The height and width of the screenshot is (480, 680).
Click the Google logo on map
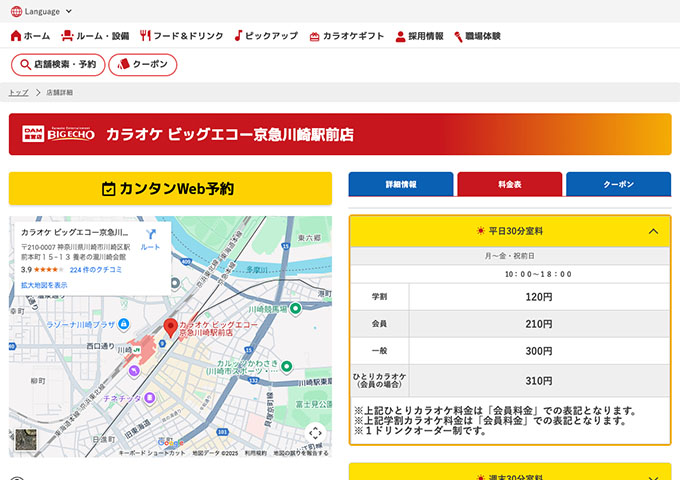(170, 442)
